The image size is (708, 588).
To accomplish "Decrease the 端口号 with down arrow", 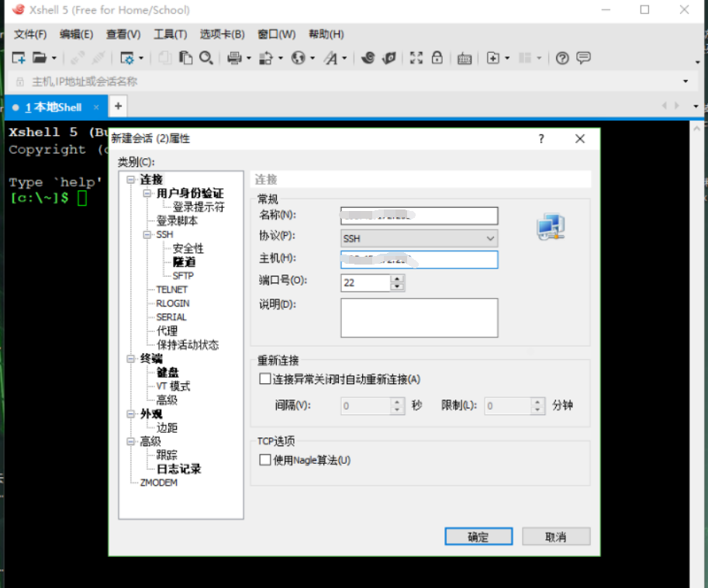I will pos(397,287).
